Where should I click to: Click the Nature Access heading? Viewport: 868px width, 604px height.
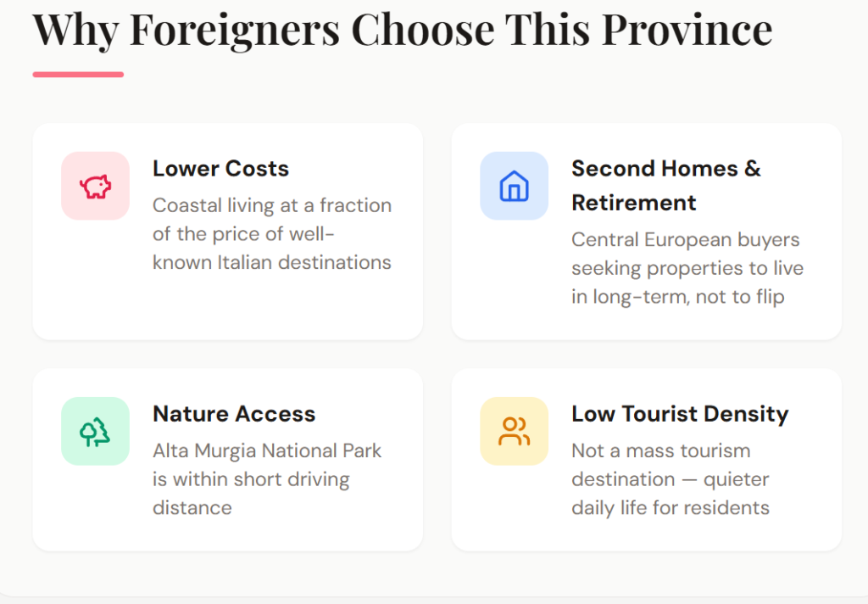(x=234, y=414)
